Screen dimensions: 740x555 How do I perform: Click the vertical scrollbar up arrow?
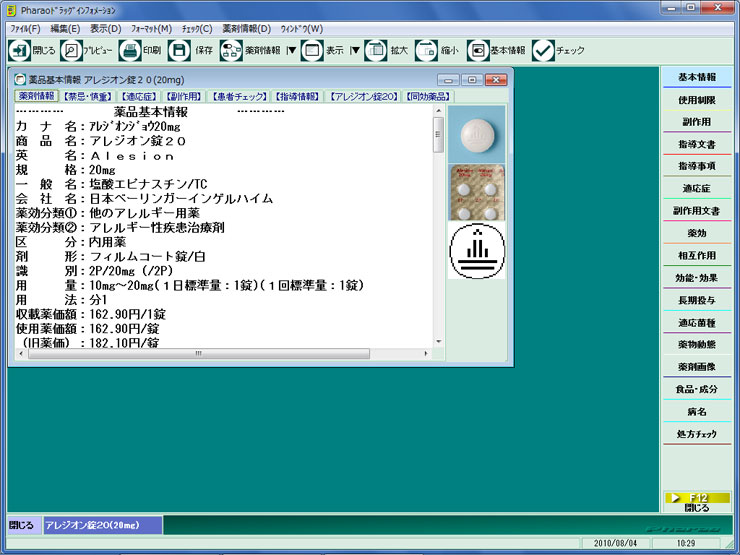click(x=439, y=110)
